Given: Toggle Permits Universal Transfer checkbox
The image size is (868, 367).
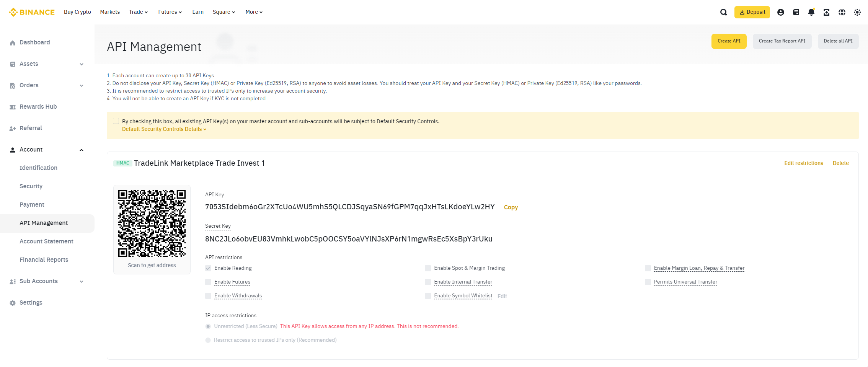Looking at the screenshot, I should pyautogui.click(x=648, y=282).
